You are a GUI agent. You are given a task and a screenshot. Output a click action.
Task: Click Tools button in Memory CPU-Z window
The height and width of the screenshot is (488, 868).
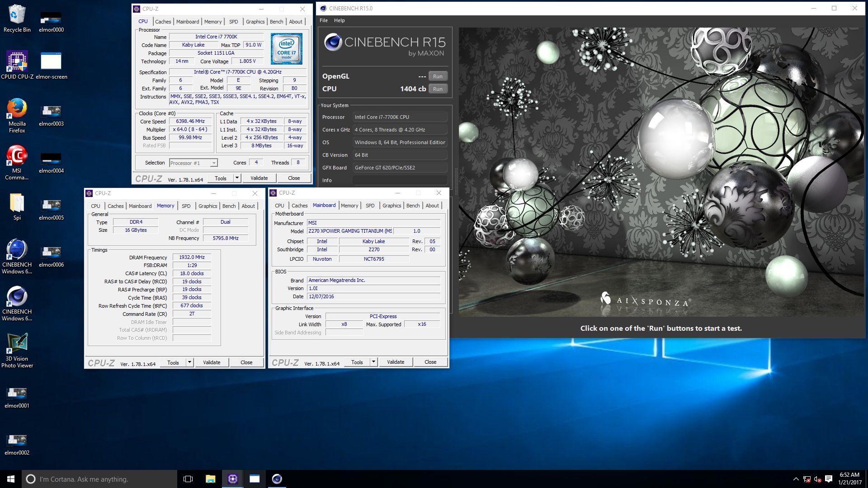point(173,362)
